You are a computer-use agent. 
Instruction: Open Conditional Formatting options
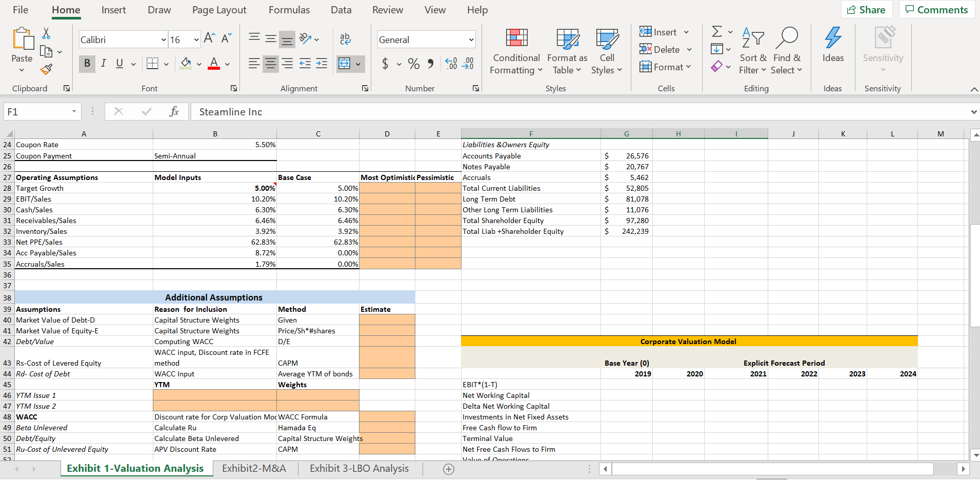click(x=515, y=51)
